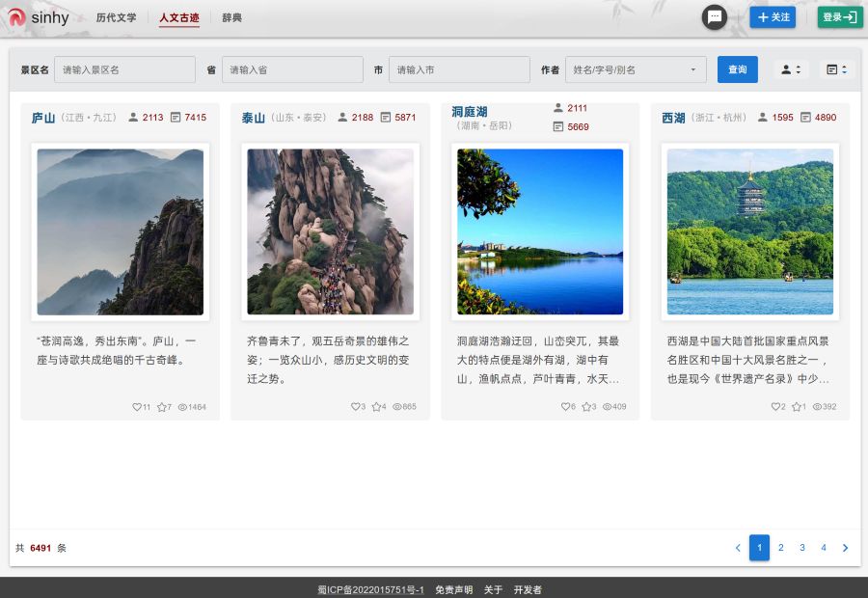The height and width of the screenshot is (598, 868).
Task: Focus the 景区名 input field
Action: [124, 69]
